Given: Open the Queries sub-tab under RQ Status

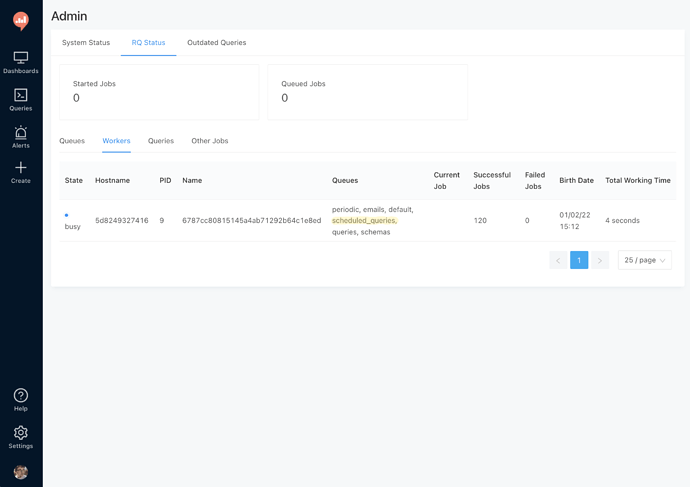Looking at the screenshot, I should pos(161,141).
